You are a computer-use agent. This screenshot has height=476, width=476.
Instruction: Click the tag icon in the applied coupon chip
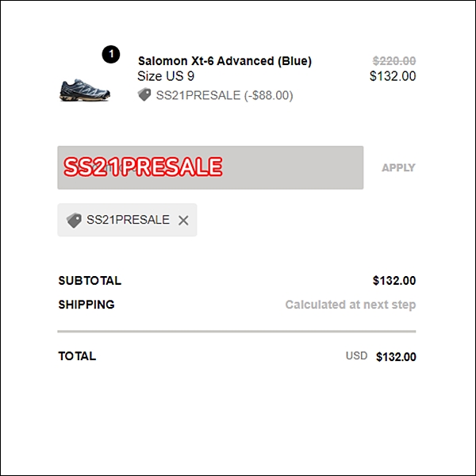pos(74,221)
